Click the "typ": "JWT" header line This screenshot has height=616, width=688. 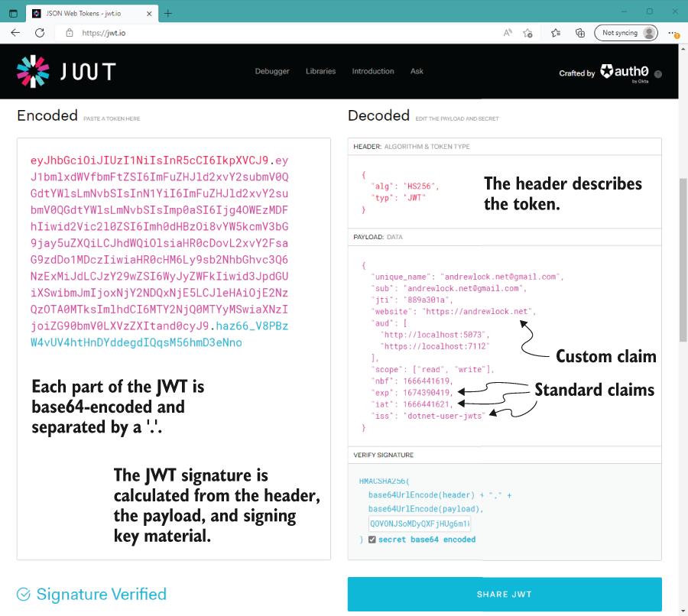398,197
